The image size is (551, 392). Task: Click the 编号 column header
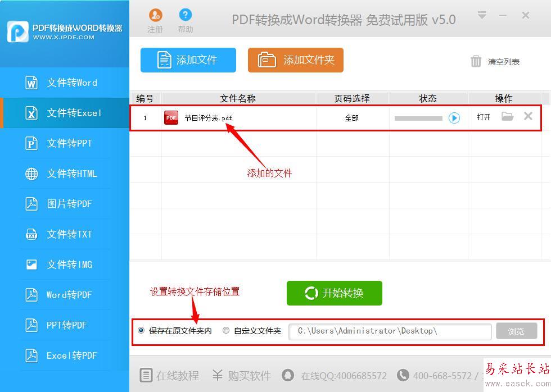145,98
